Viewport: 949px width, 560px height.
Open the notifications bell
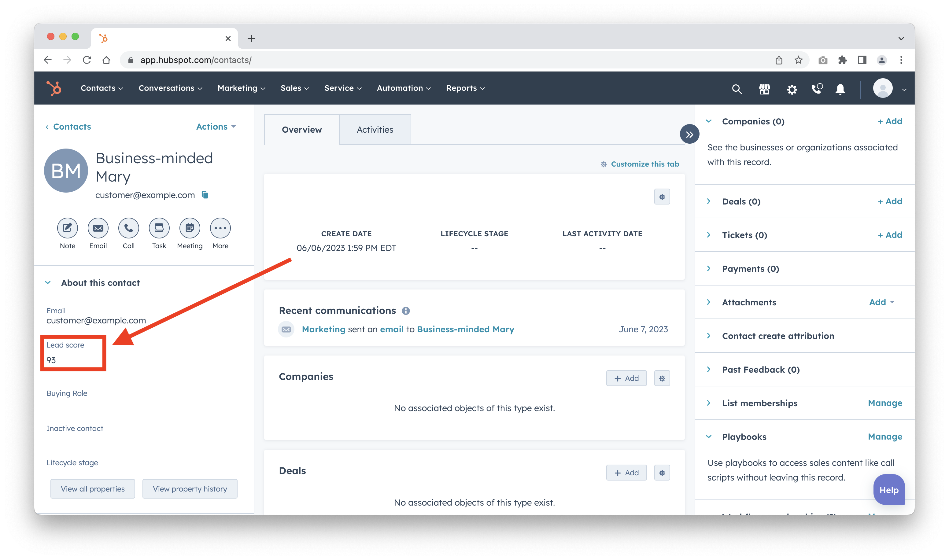840,89
